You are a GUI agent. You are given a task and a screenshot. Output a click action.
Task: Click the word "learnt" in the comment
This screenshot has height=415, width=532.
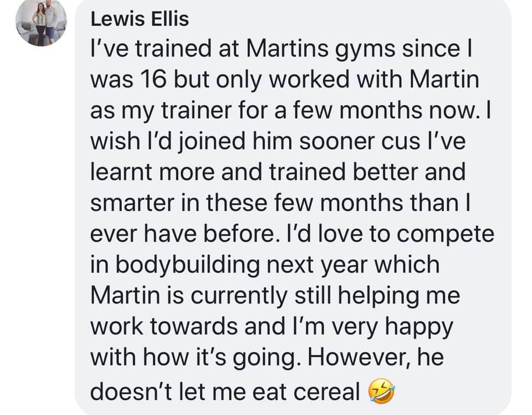point(117,173)
